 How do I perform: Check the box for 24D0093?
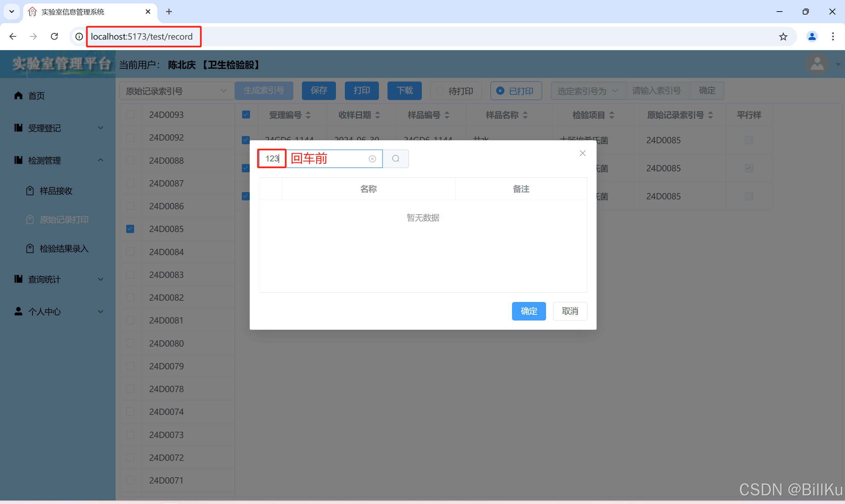tap(130, 115)
